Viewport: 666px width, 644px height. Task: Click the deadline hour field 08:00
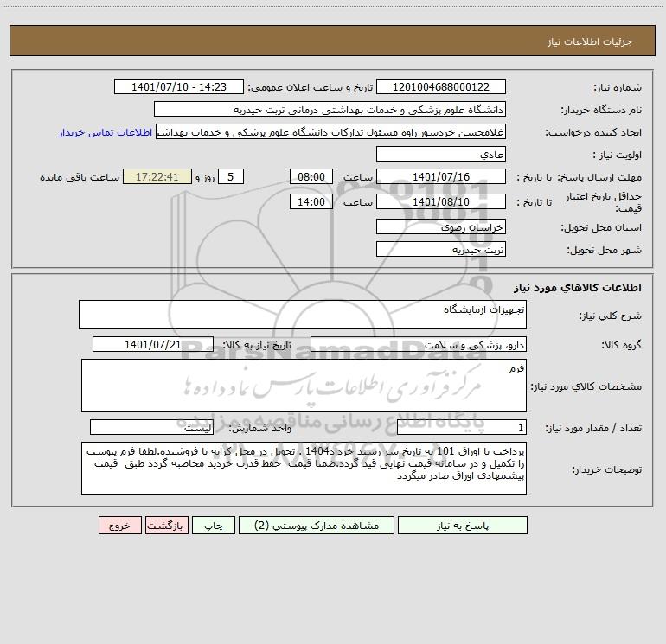311,176
